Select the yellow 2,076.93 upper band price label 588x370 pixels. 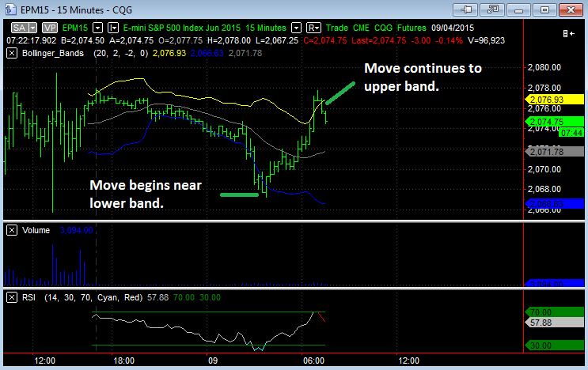point(555,100)
